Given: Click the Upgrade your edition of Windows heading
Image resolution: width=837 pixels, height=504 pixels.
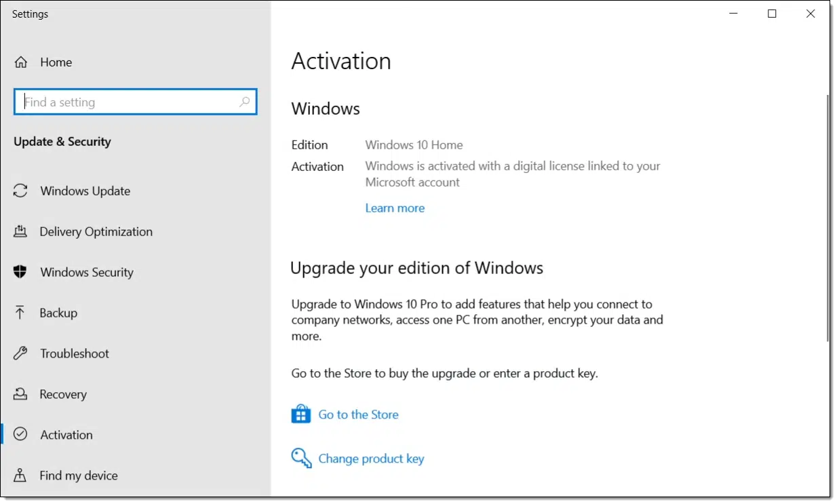Looking at the screenshot, I should click(416, 268).
